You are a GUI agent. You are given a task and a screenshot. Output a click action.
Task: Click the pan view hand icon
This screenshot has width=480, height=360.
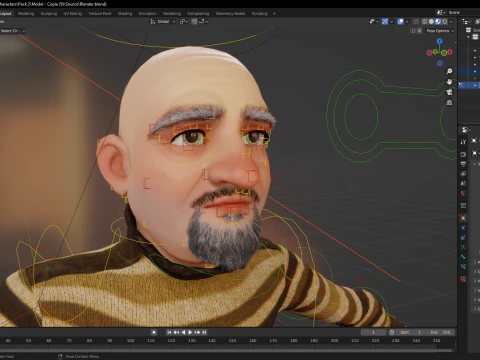[449, 82]
